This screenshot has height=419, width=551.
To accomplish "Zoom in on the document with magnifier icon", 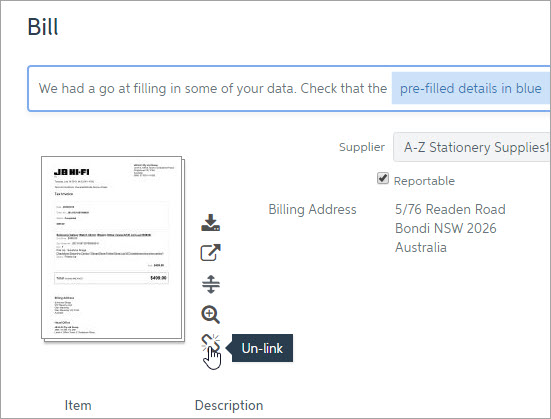I will [x=210, y=314].
